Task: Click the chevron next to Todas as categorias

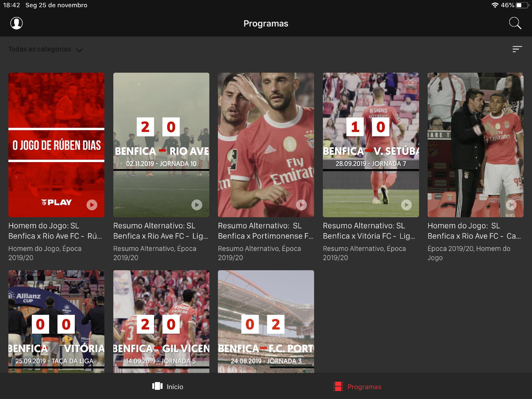Action: click(x=79, y=50)
